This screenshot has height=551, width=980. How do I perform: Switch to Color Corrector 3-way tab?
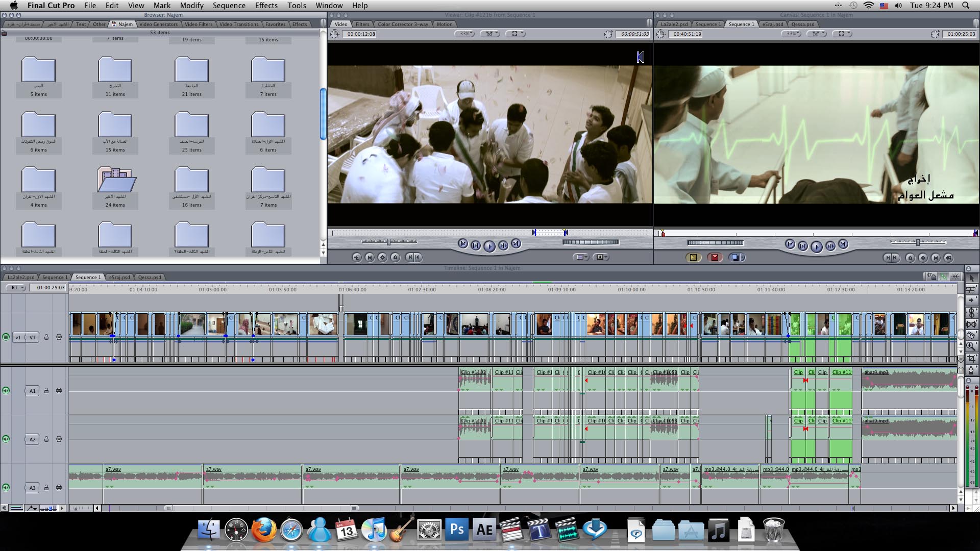coord(403,24)
